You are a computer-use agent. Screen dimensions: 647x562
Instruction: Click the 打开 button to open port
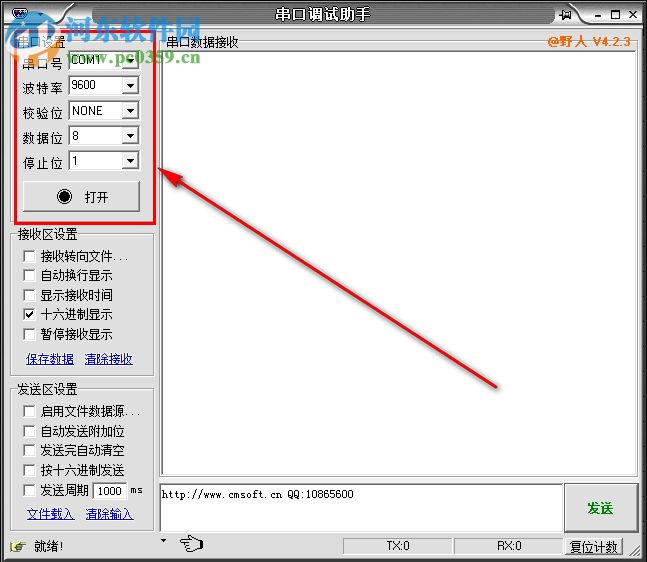coord(81,196)
